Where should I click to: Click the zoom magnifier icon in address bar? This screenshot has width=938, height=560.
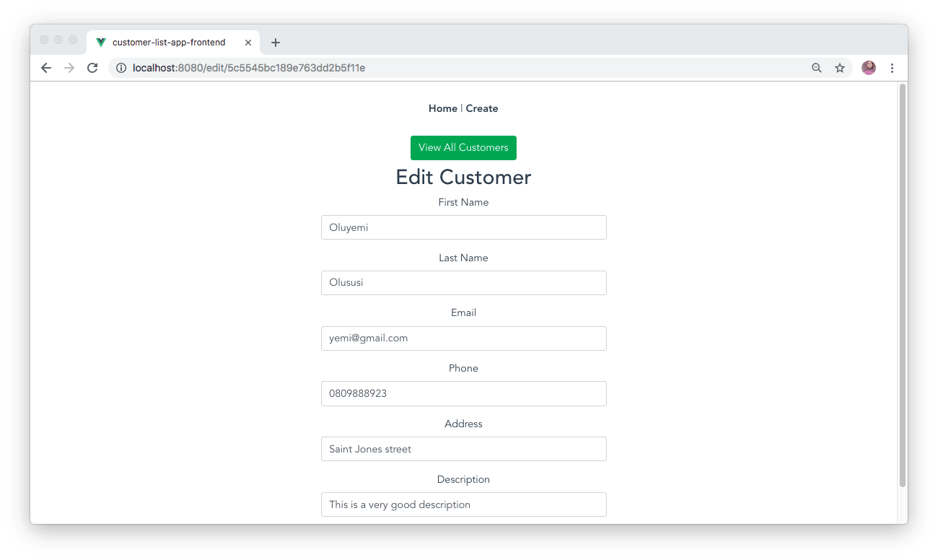pos(816,67)
